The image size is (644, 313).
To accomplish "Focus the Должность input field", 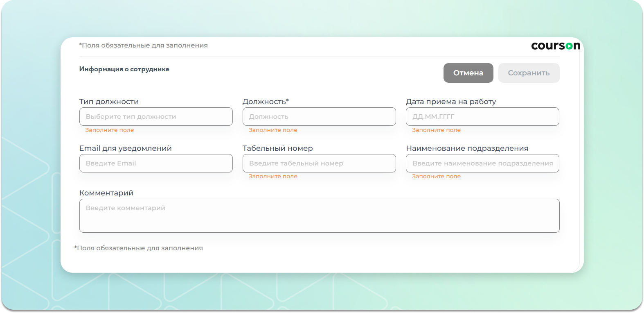I will pyautogui.click(x=319, y=117).
